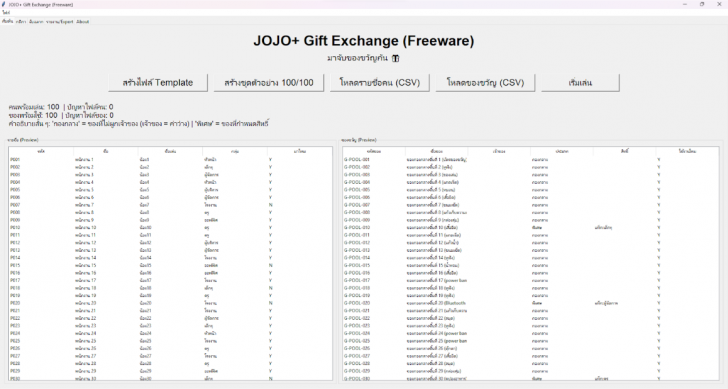Click the N value in row P007

[271, 205]
